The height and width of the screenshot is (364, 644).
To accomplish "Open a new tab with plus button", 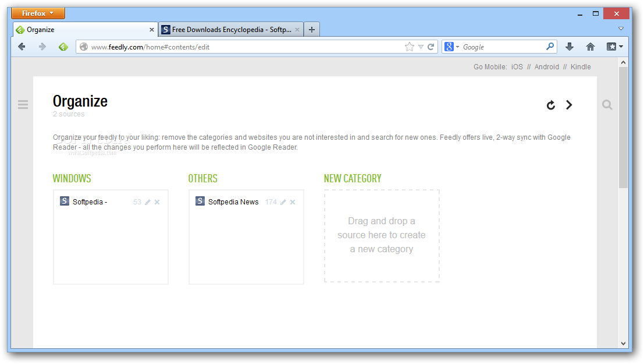I will [x=312, y=30].
